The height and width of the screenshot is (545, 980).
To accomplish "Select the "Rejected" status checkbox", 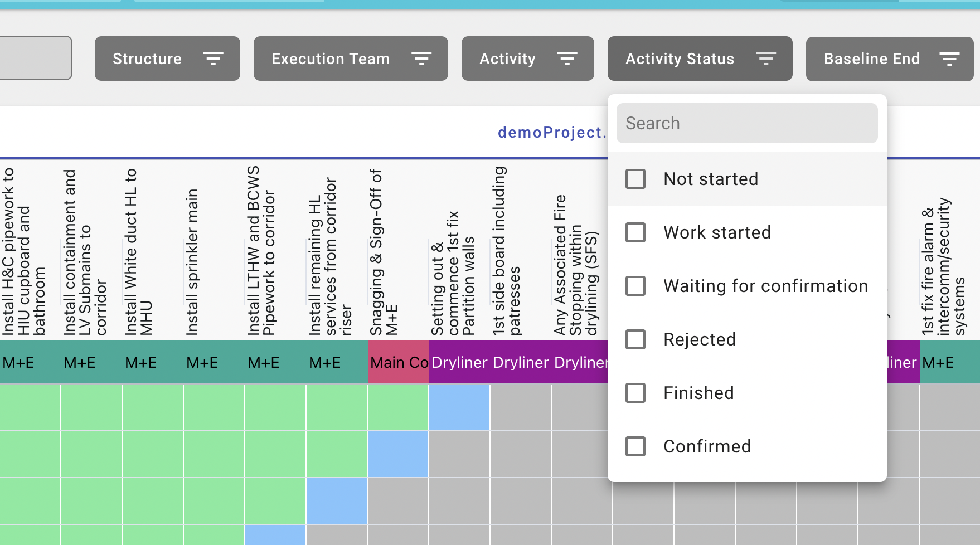I will [635, 339].
